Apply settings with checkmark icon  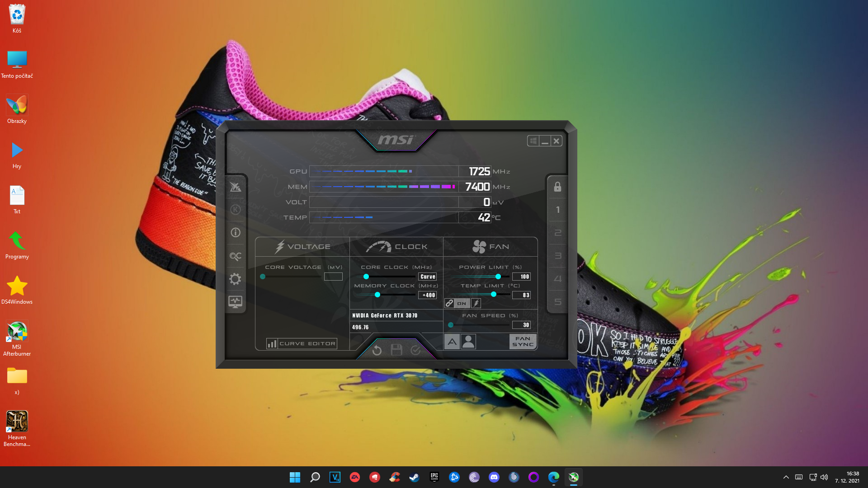tap(415, 350)
